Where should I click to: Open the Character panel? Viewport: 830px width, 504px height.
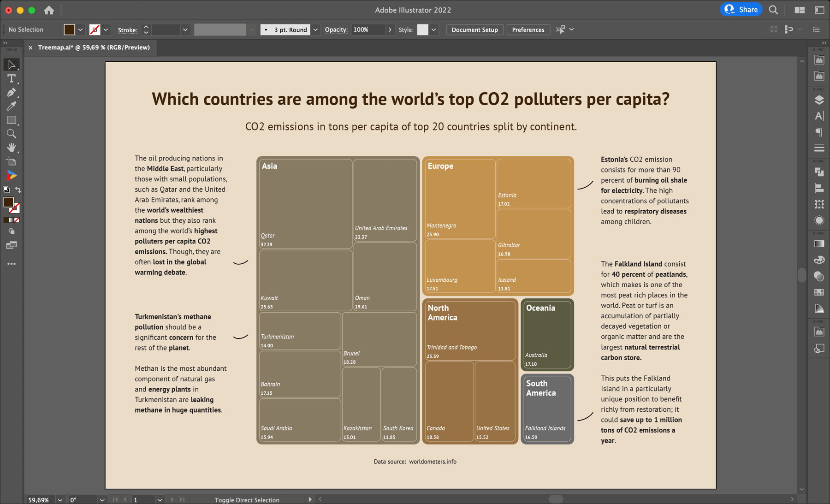819,116
